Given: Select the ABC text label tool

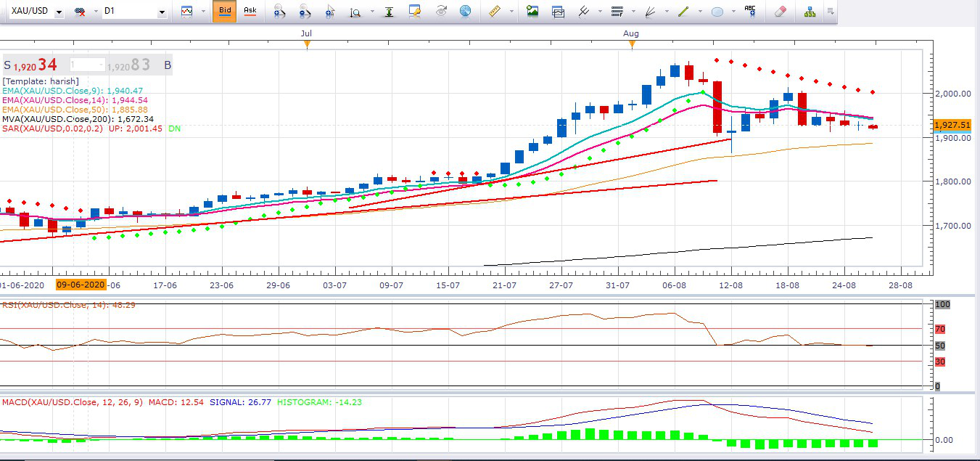Looking at the screenshot, I should tap(750, 12).
